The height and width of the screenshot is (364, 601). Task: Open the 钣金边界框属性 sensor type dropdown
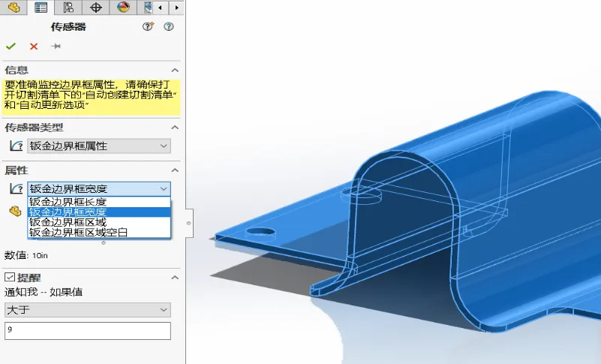99,146
